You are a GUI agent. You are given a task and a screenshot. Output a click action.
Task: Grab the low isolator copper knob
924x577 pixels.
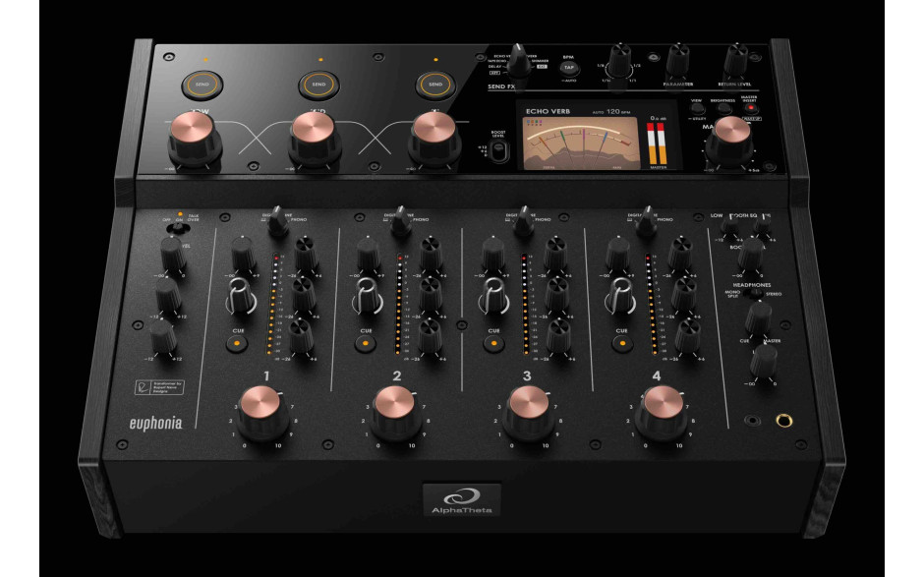click(194, 141)
